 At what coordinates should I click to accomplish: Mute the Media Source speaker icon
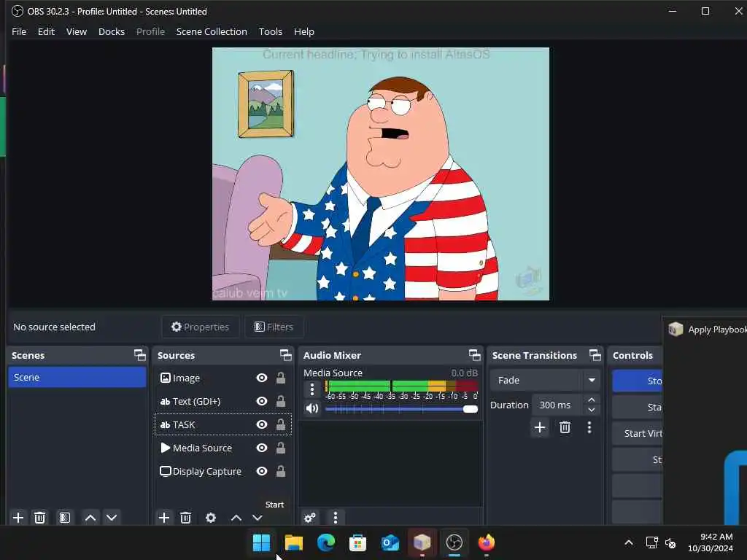[312, 408]
